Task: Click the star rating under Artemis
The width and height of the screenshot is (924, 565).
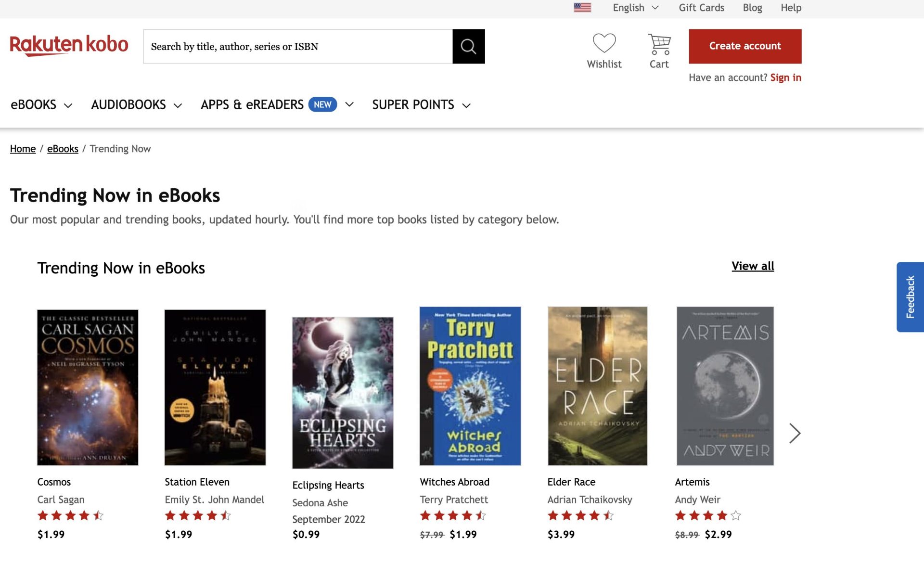Action: tap(707, 516)
